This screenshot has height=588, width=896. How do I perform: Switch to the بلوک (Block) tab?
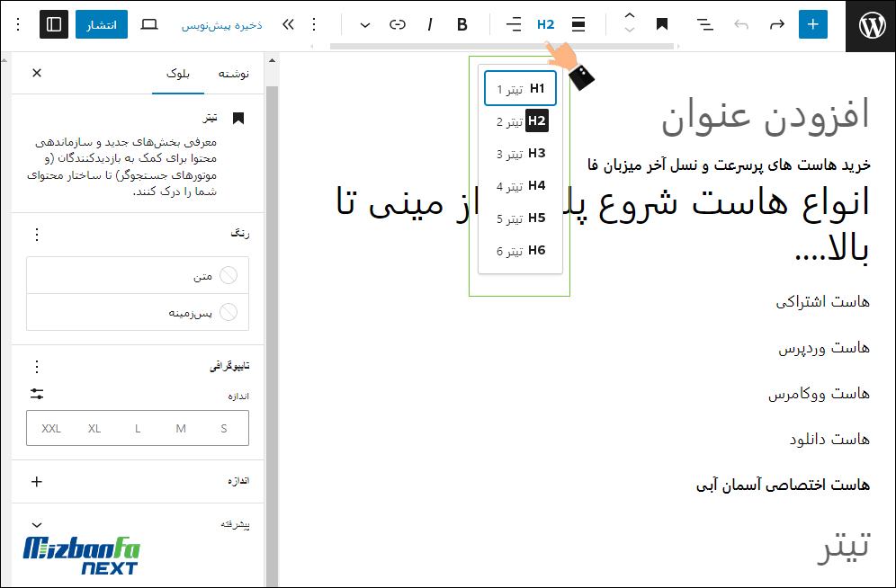[178, 74]
